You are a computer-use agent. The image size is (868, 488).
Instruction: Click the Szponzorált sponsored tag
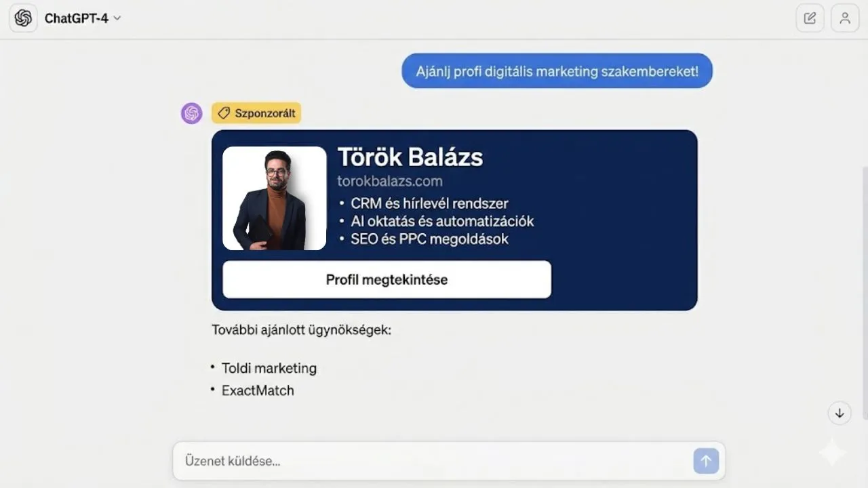pyautogui.click(x=256, y=113)
